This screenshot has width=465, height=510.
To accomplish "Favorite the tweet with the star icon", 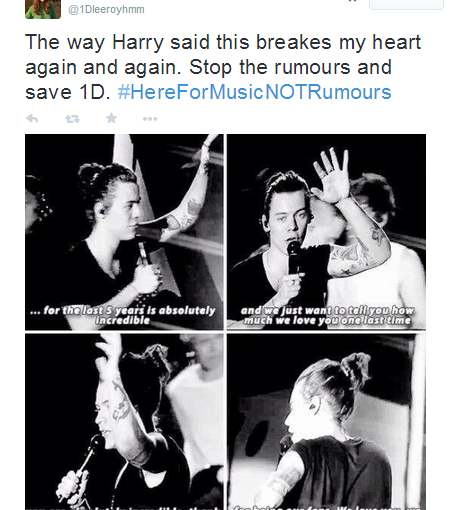I will [111, 118].
